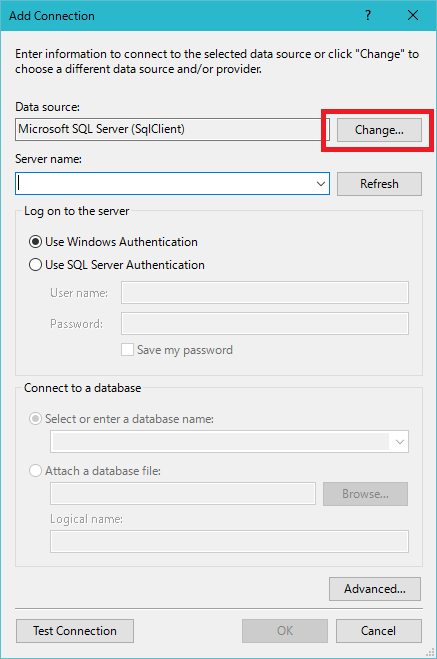This screenshot has height=659, width=437.
Task: Click the Server name: label
Action: (x=48, y=159)
